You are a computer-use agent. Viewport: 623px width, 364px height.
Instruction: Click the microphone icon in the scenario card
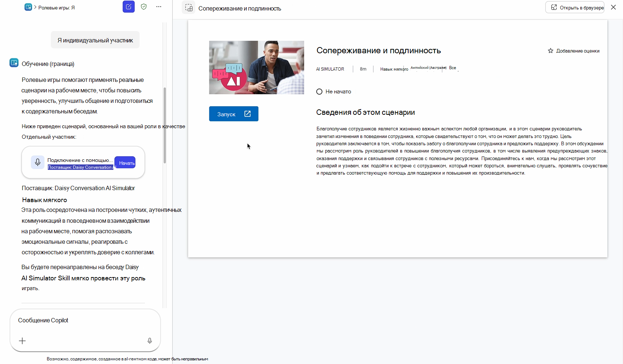pos(38,162)
